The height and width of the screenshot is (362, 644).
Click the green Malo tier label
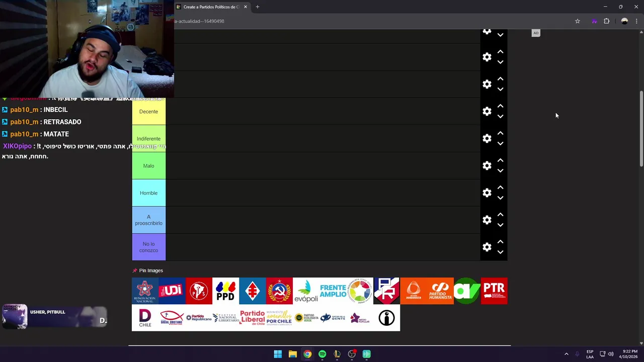(148, 166)
